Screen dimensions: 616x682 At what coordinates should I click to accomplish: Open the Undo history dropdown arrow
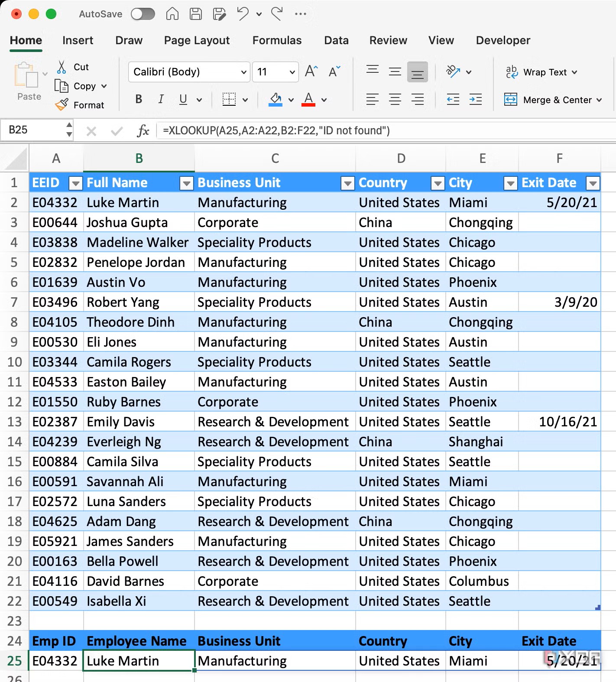[259, 14]
